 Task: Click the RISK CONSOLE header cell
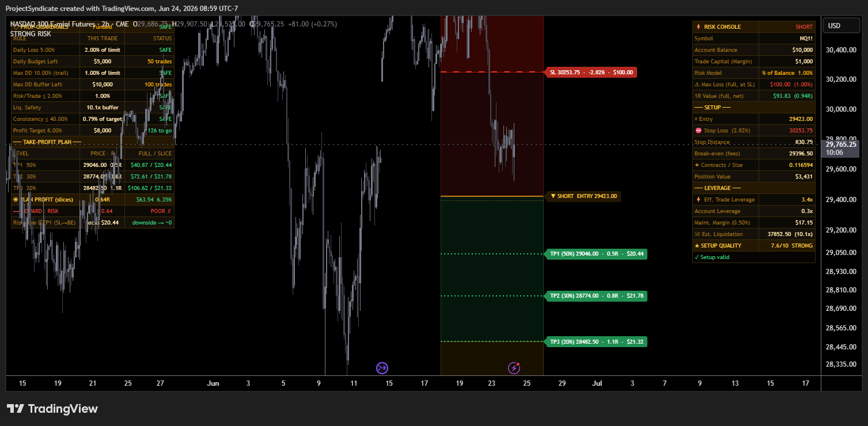tap(726, 27)
